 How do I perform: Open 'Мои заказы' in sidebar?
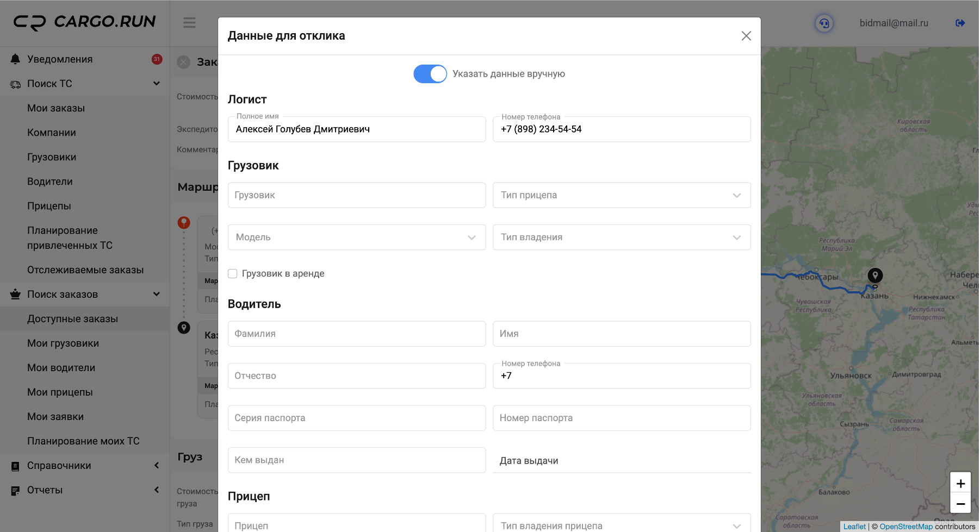click(x=56, y=108)
